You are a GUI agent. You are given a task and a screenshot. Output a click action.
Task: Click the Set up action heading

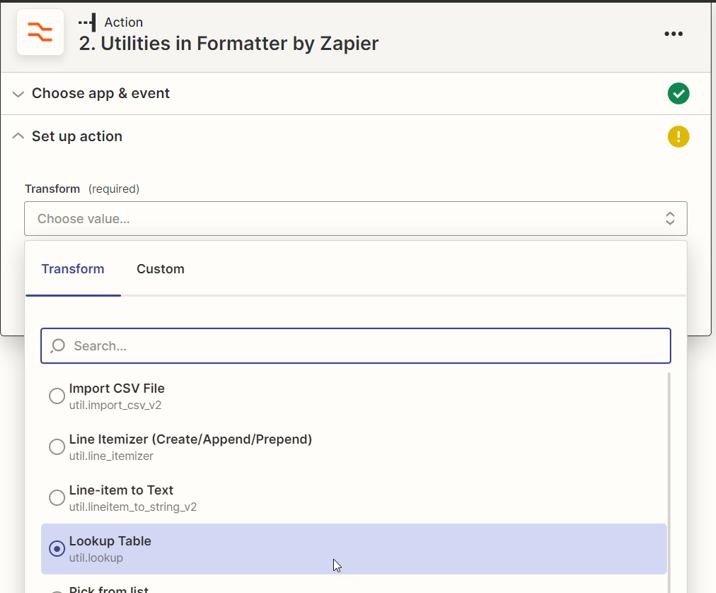pyautogui.click(x=77, y=137)
